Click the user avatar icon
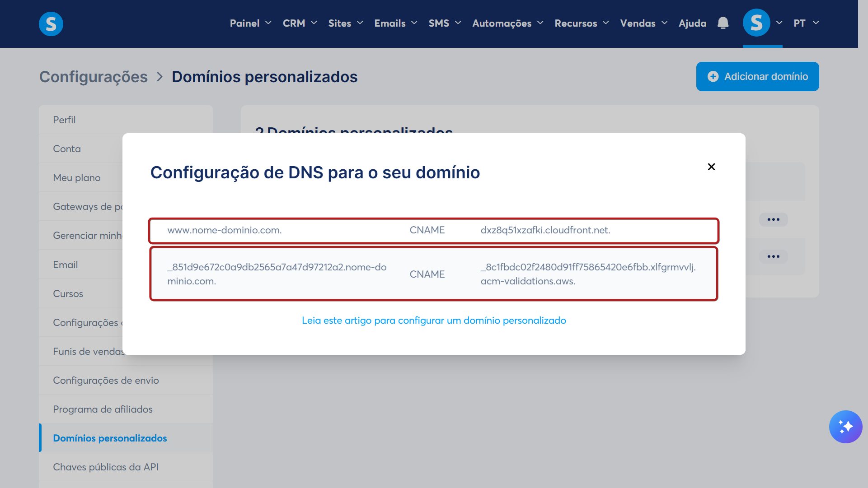This screenshot has width=868, height=488. point(756,23)
